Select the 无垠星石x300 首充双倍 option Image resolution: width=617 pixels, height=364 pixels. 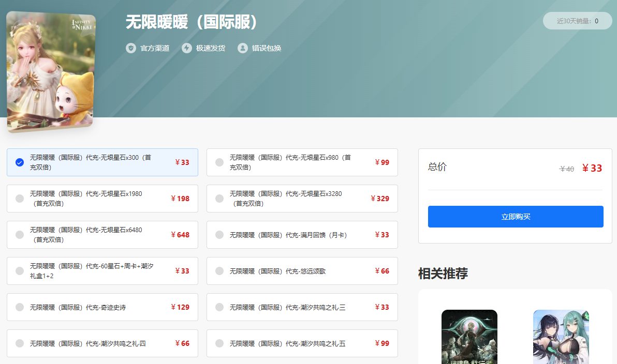click(x=102, y=162)
